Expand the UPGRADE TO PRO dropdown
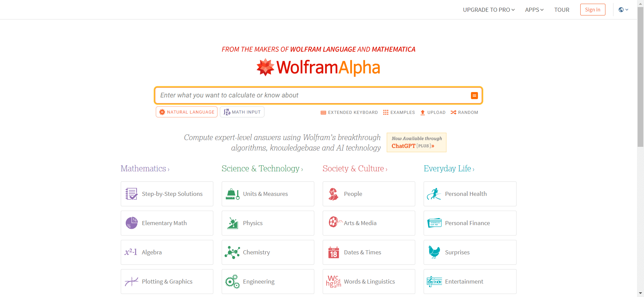Image resolution: width=644 pixels, height=297 pixels. tap(489, 9)
